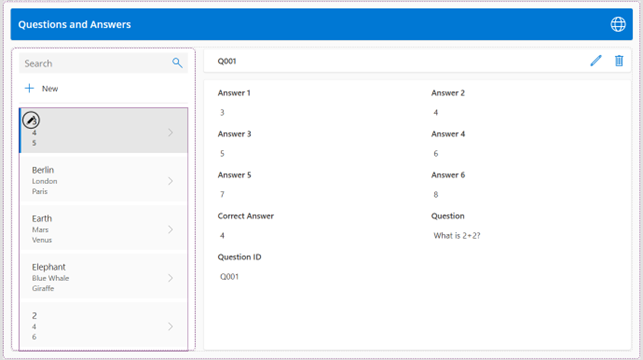Delete record Q001 with the trash icon
Screen dimensions: 643x360
click(x=619, y=61)
